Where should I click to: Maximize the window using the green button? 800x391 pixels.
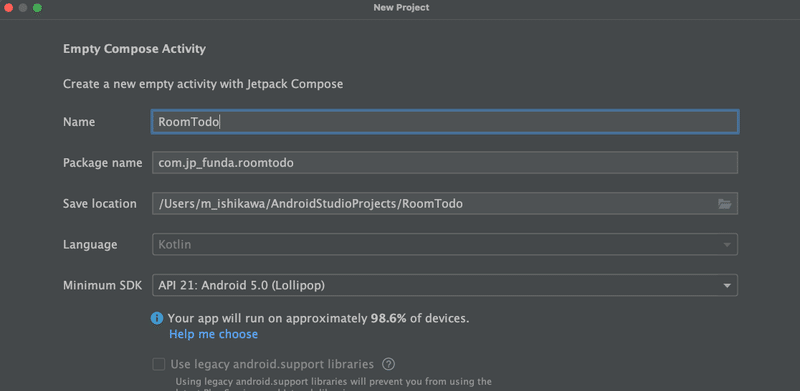coord(37,8)
